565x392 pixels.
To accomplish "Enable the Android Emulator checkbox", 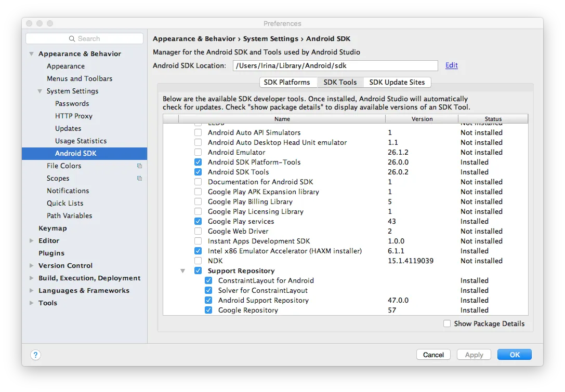I will pyautogui.click(x=198, y=152).
